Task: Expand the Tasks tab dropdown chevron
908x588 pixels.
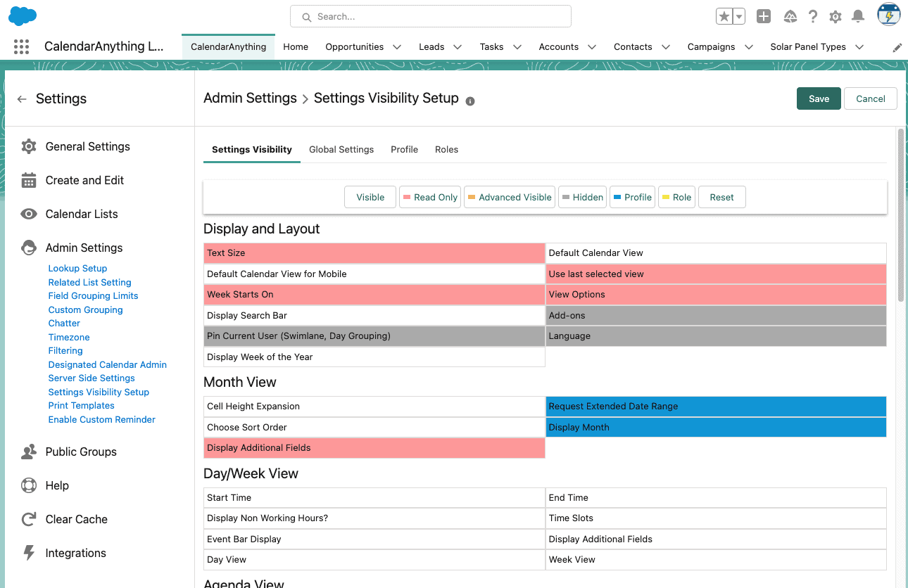Action: (x=517, y=47)
